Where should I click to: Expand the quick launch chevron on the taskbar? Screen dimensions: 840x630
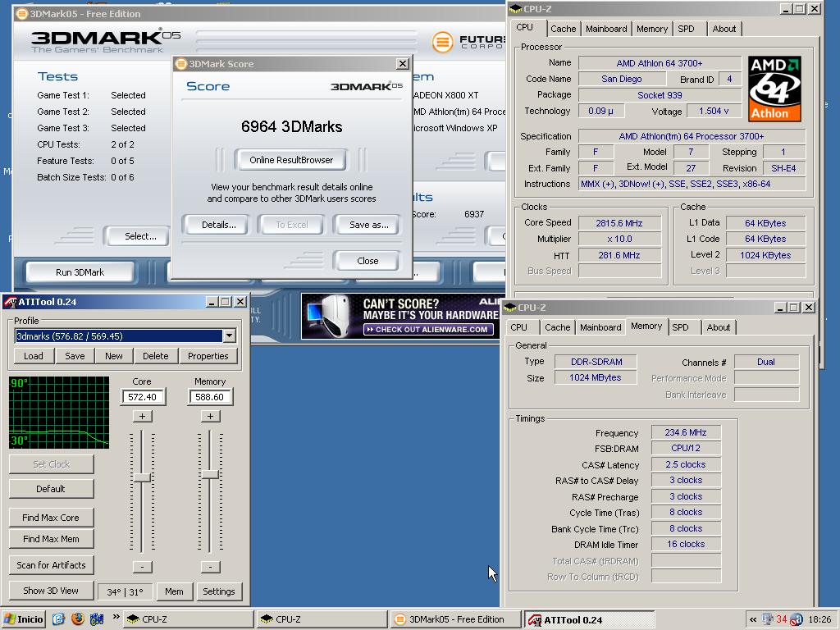[x=116, y=618]
